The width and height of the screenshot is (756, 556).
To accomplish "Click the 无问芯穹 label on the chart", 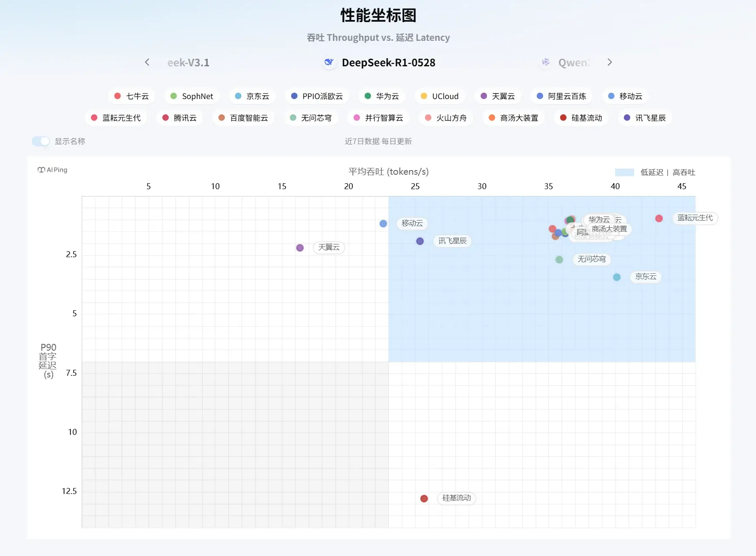I will [592, 259].
